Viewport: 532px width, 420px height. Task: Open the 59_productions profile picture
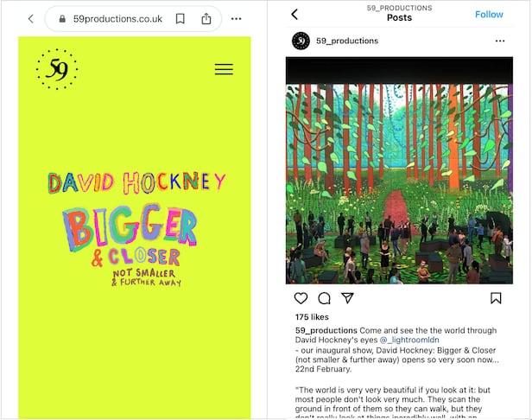pyautogui.click(x=301, y=41)
